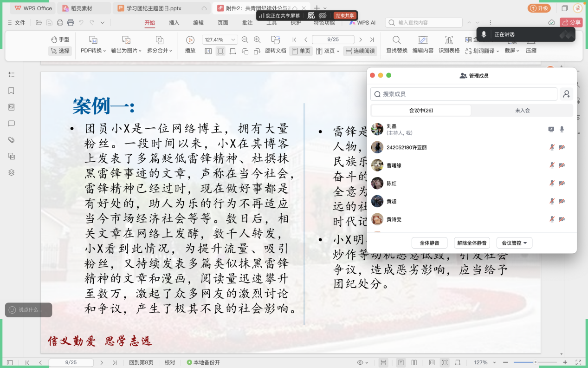Screen dimensions: 588x368
Task: Click the Play (播放) slideshow icon
Action: point(190,40)
